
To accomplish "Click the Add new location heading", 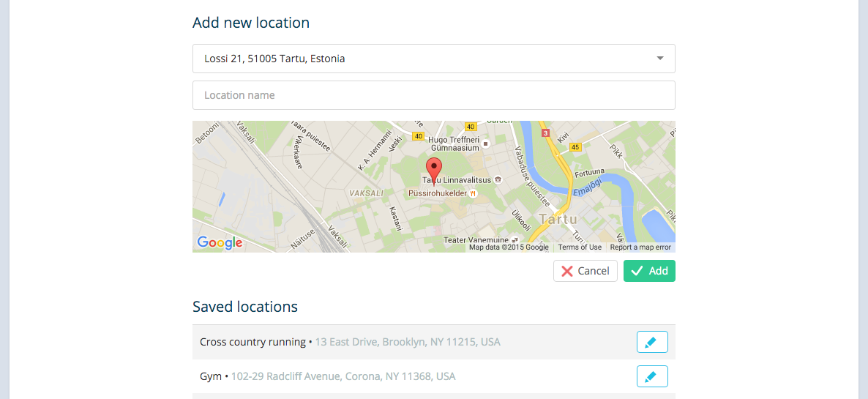I will pos(251,23).
